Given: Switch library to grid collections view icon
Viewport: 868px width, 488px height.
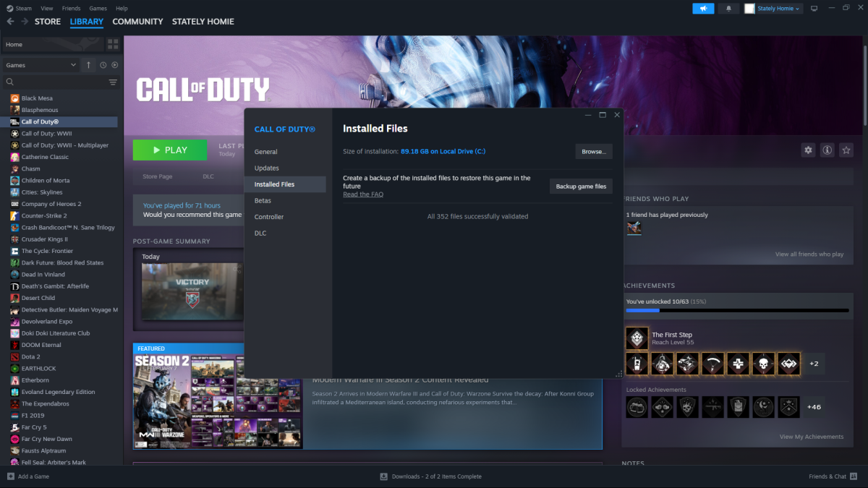Looking at the screenshot, I should (x=113, y=44).
